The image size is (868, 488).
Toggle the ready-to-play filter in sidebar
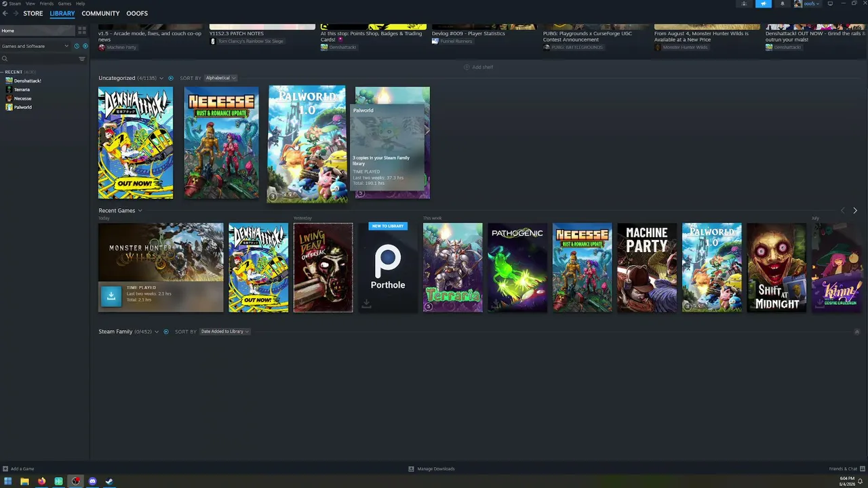[85, 46]
